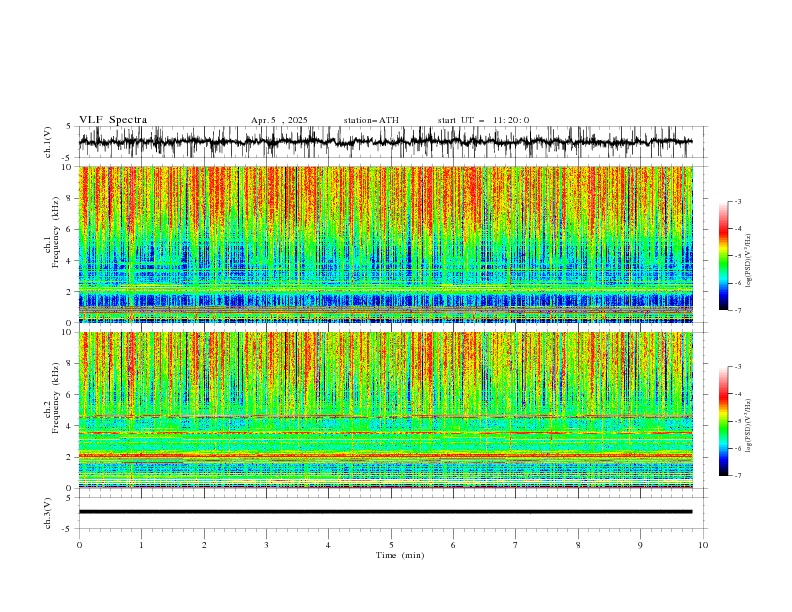Click the 'station=ATH' label
Viewport: 792px width, 612px height.
tap(371, 120)
